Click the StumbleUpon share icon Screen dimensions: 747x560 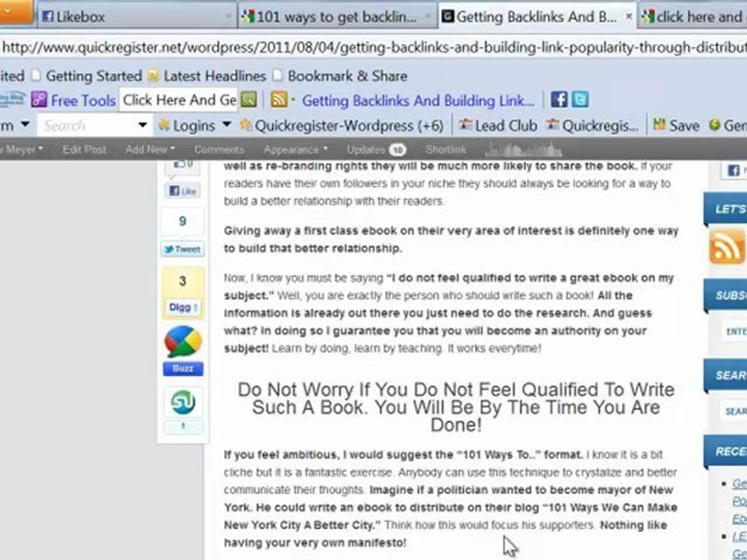pos(183,402)
